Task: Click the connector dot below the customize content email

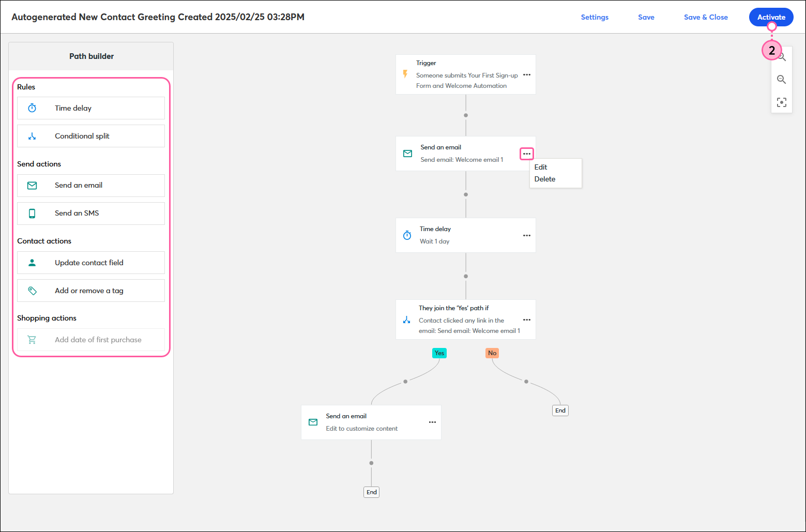Action: point(371,463)
